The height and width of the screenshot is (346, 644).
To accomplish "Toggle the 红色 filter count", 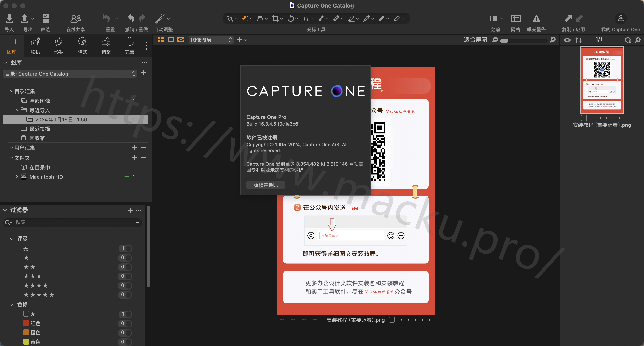I will click(125, 323).
